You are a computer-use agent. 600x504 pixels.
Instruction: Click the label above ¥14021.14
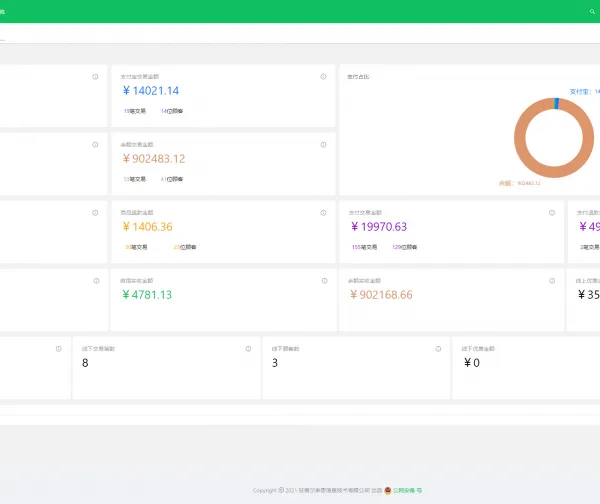140,77
